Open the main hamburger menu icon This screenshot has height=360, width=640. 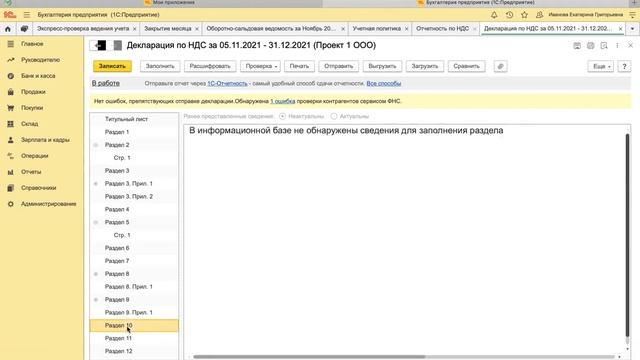27,15
